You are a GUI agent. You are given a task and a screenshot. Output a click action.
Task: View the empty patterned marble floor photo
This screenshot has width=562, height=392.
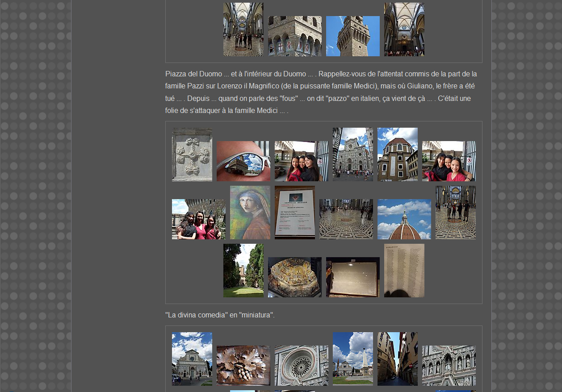346,219
